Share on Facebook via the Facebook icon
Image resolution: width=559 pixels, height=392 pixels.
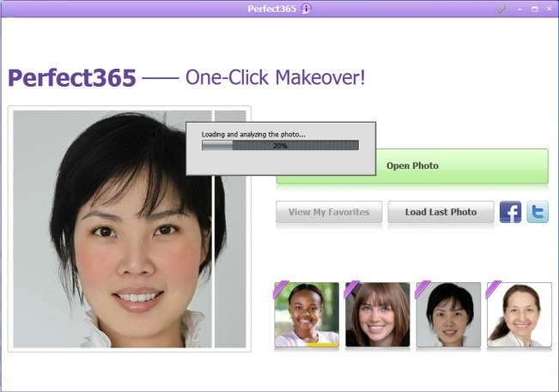coord(510,212)
